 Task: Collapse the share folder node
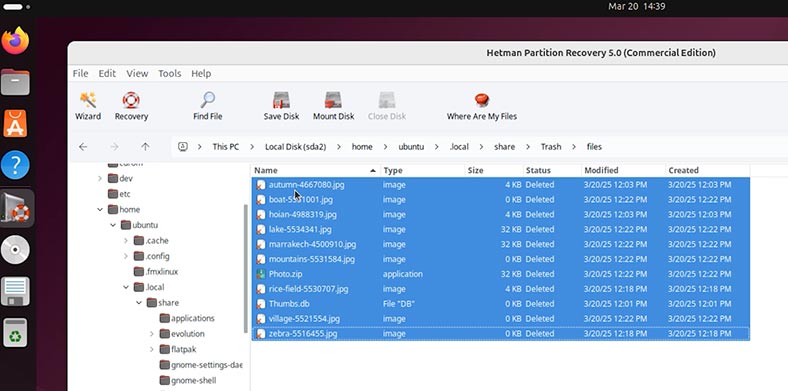(x=139, y=303)
